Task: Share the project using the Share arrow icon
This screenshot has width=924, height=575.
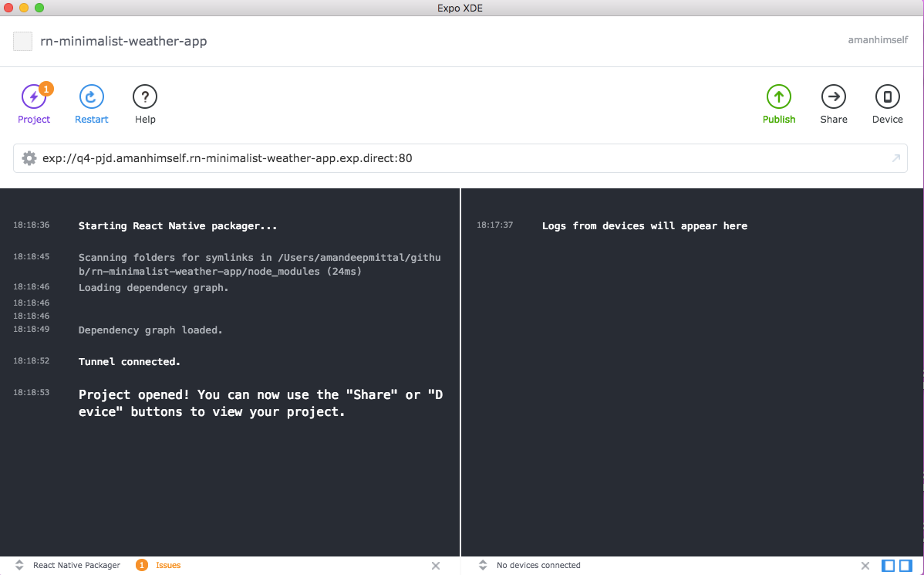Action: pyautogui.click(x=834, y=96)
